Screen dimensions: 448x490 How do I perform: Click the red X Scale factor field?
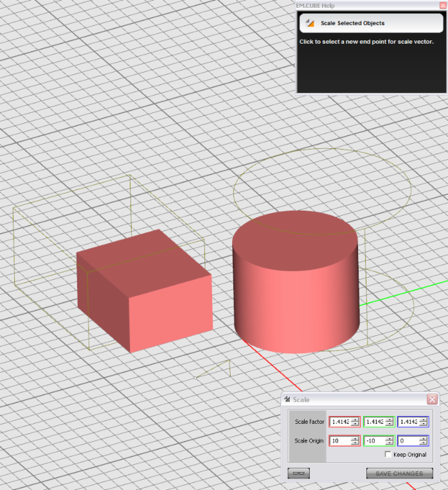coord(340,422)
